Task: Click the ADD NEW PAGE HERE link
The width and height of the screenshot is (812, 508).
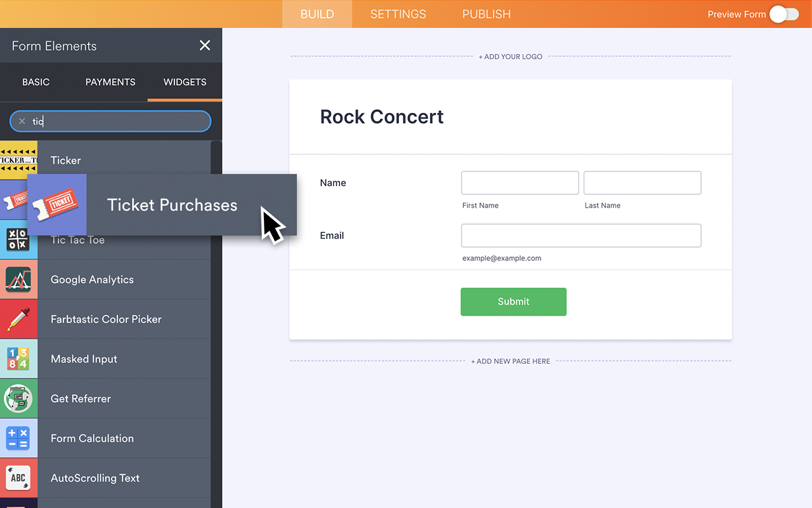Action: pos(511,361)
